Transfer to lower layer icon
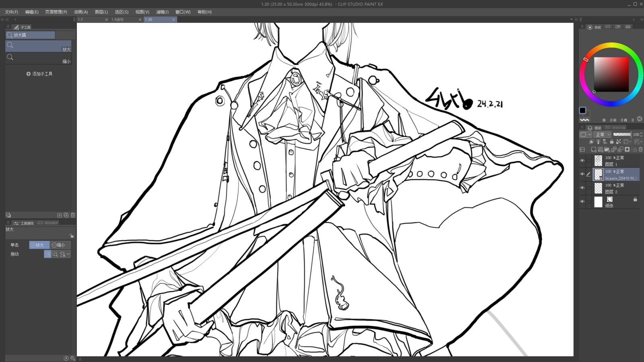The image size is (644, 362). tap(614, 149)
